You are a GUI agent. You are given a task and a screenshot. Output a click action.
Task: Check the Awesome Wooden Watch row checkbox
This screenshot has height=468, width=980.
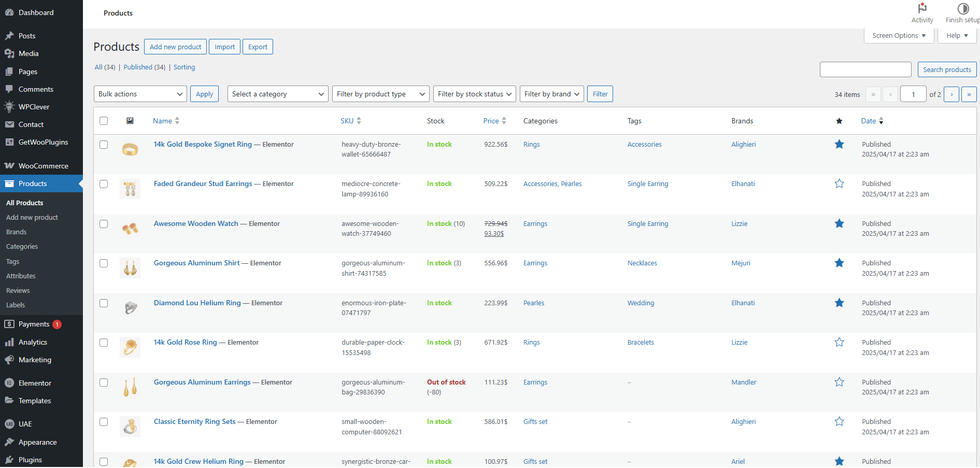point(104,224)
